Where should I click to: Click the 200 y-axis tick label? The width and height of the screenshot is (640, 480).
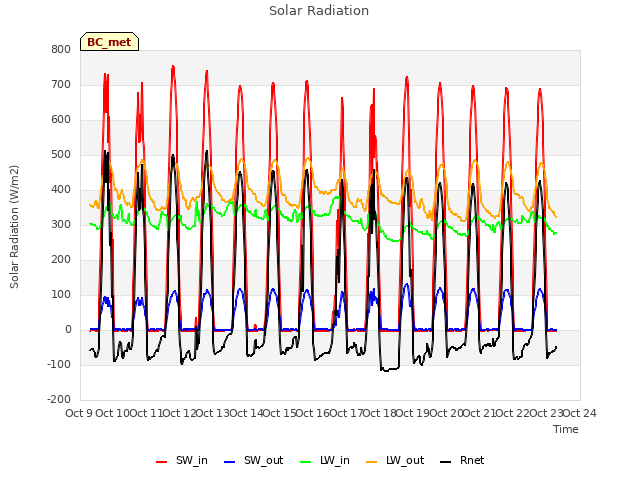pos(61,260)
